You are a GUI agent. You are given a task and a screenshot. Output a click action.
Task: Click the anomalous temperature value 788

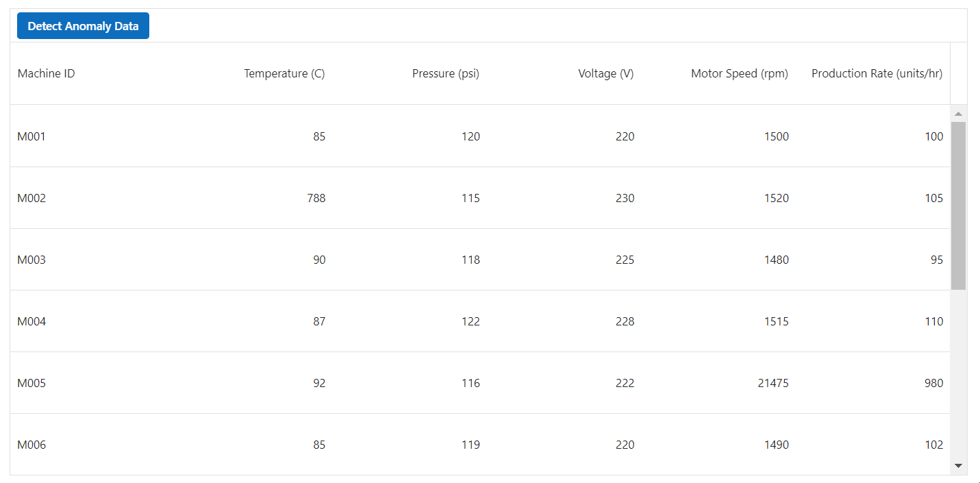pyautogui.click(x=316, y=198)
